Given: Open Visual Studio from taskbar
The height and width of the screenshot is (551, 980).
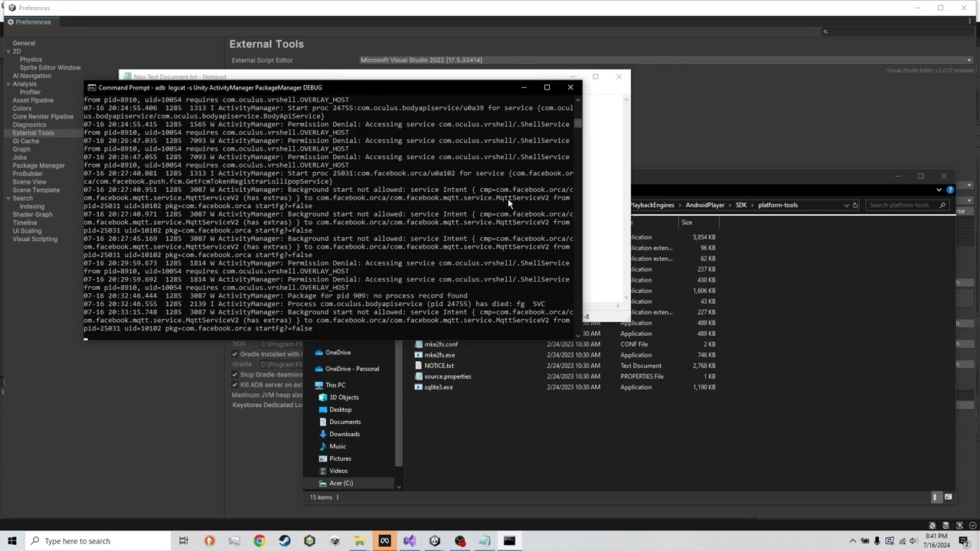Looking at the screenshot, I should click(410, 541).
